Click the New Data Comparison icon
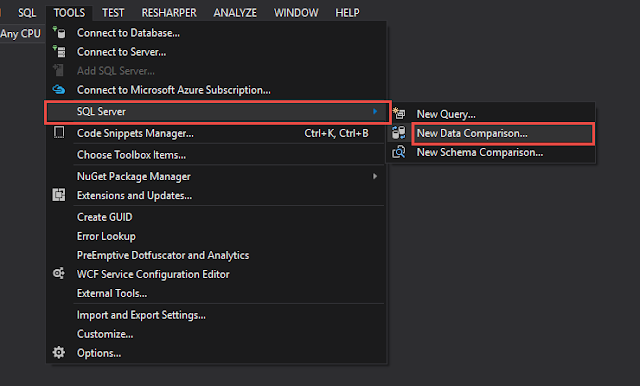 (399, 133)
